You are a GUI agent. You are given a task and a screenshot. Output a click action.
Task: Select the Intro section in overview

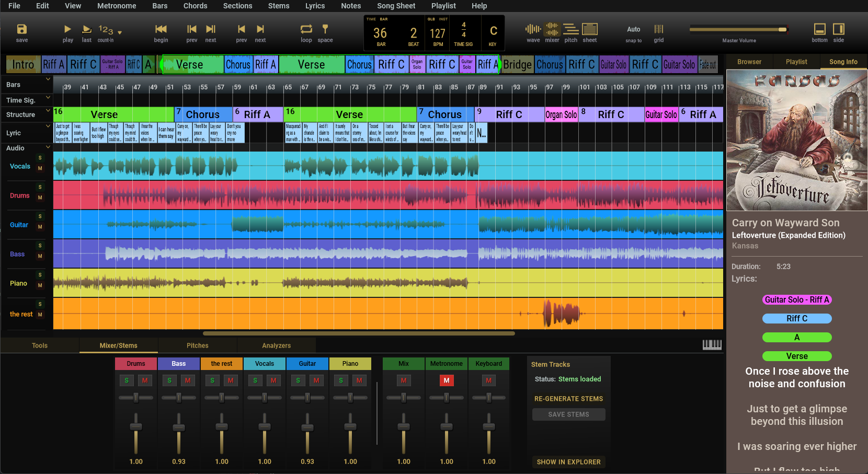(23, 65)
